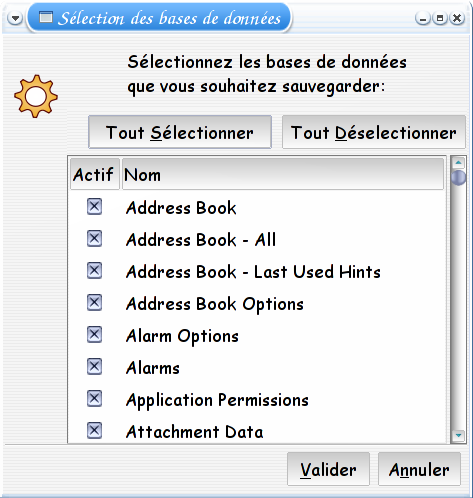Screen dimensions: 473x498
Task: Toggle the Address Book - All checkbox
Action: click(94, 239)
